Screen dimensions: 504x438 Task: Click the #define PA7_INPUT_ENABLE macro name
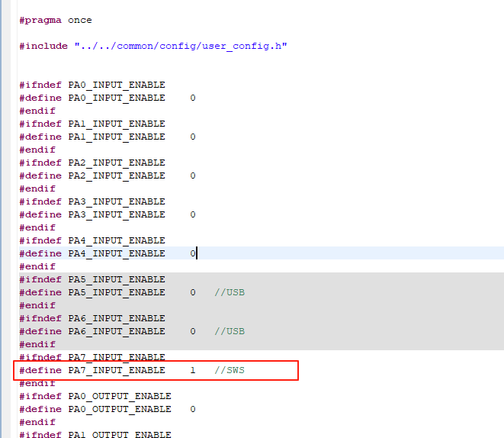click(x=117, y=370)
